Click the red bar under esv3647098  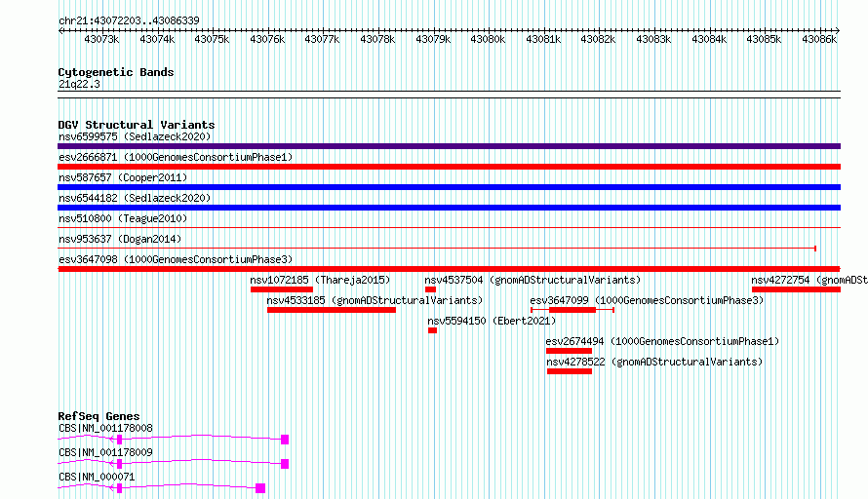click(x=449, y=269)
